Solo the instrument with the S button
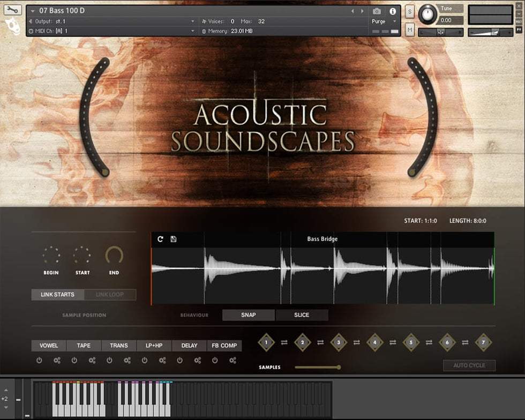 [x=410, y=12]
